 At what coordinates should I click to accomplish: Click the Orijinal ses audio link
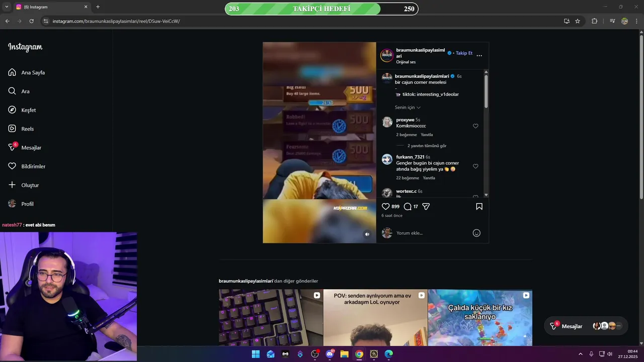[x=406, y=62]
